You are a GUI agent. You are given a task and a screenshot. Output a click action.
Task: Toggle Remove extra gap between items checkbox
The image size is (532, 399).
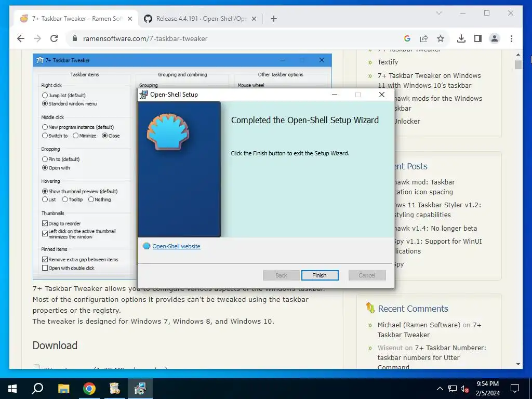(45, 259)
